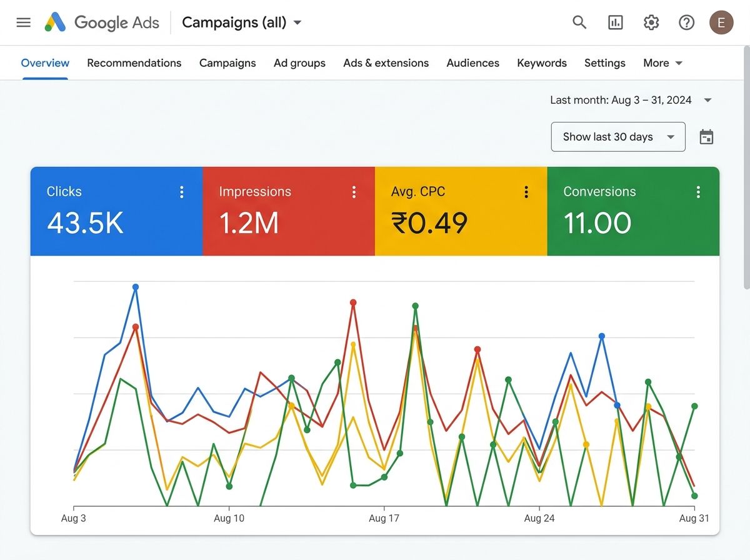Click the Aug 24 axis label
Image resolution: width=750 pixels, height=560 pixels.
pyautogui.click(x=539, y=518)
